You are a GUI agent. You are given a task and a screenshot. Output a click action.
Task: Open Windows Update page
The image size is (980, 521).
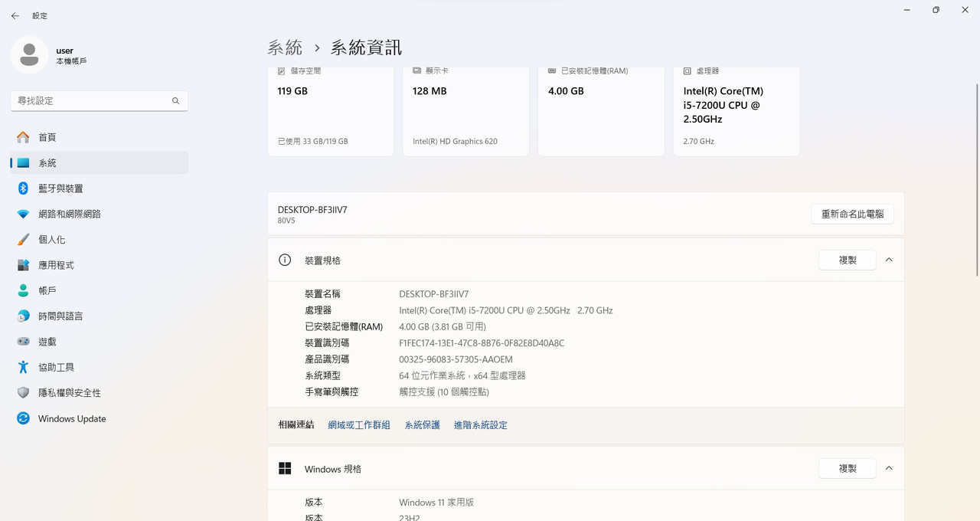click(100, 418)
